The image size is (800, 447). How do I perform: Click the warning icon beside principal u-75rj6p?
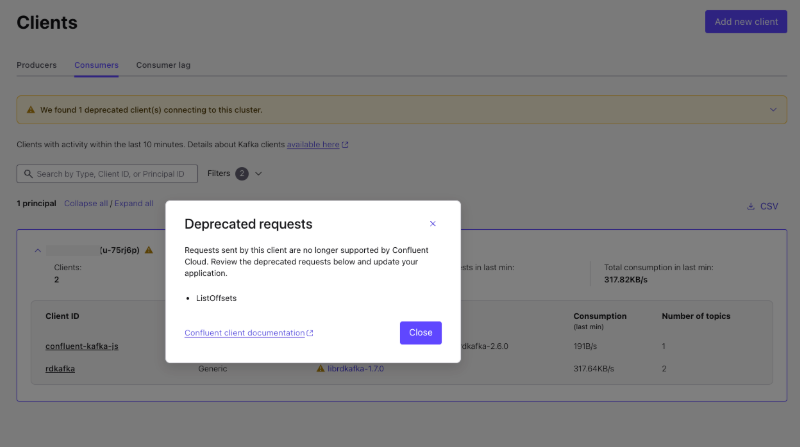pyautogui.click(x=149, y=250)
